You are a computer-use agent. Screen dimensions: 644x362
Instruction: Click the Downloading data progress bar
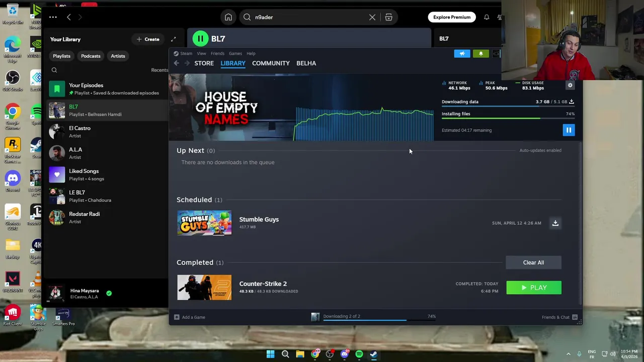tap(508, 107)
